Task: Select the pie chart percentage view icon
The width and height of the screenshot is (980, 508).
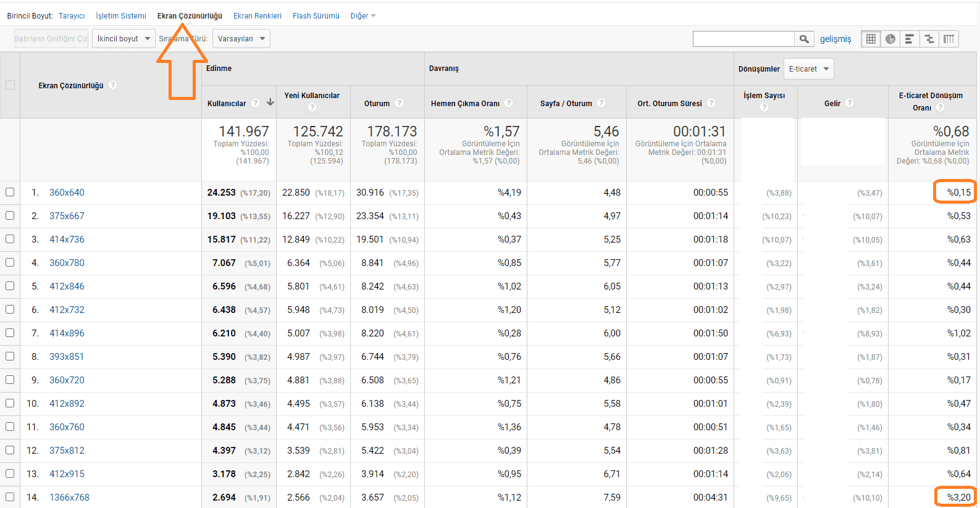Action: coord(890,39)
